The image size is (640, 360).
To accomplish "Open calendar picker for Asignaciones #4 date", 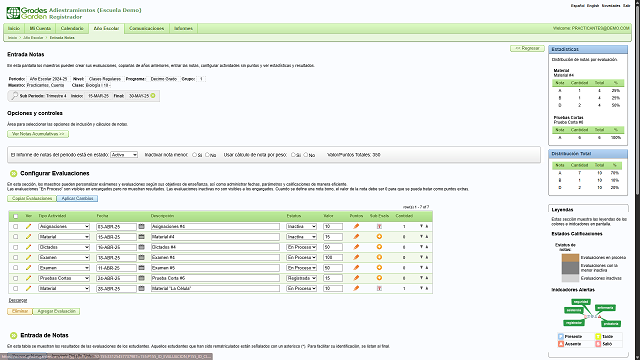I will [x=142, y=226].
